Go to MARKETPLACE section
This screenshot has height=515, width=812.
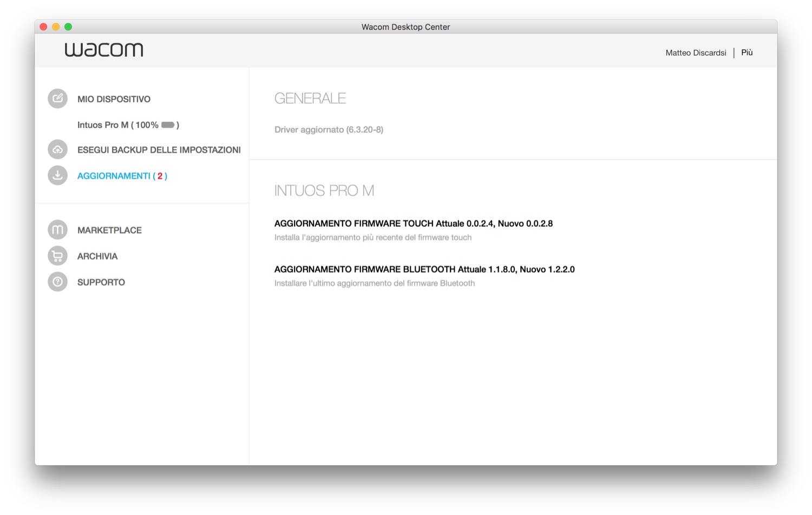pyautogui.click(x=109, y=230)
